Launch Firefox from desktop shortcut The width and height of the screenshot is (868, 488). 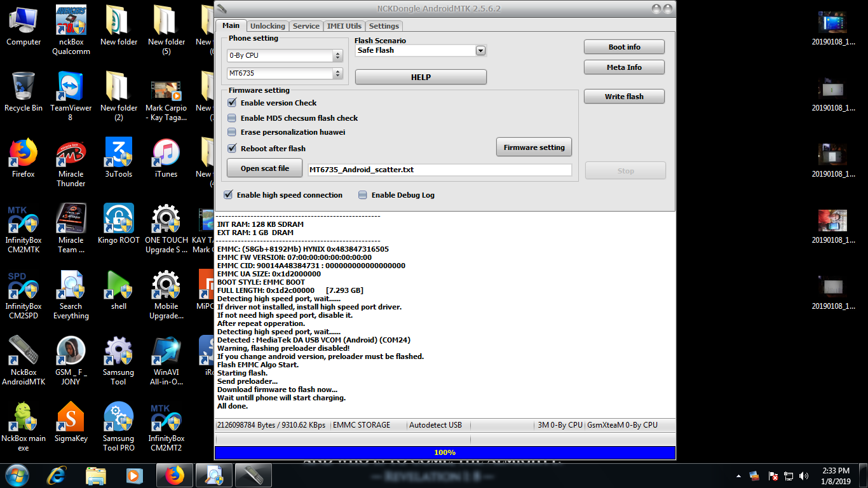24,158
